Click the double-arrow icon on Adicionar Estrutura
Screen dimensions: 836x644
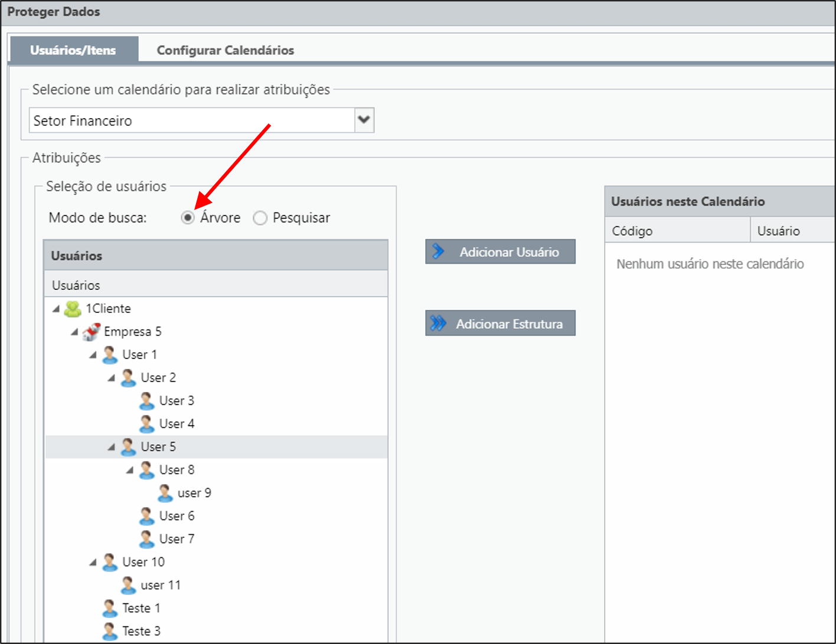pos(438,323)
